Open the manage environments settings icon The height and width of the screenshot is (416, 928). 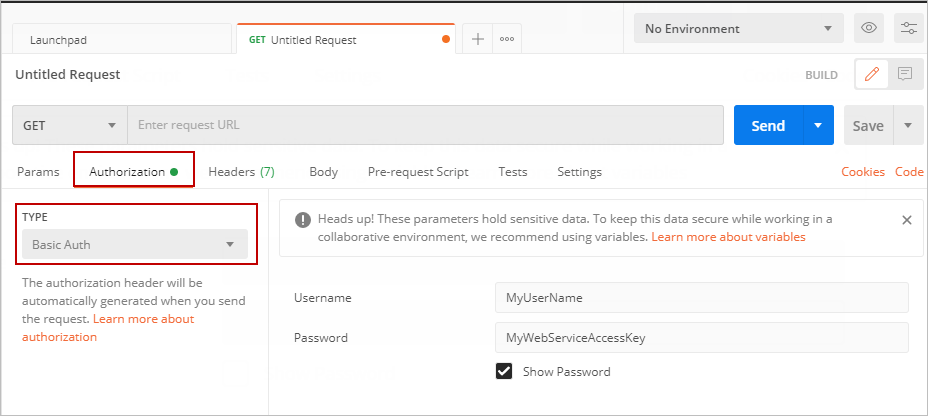908,28
